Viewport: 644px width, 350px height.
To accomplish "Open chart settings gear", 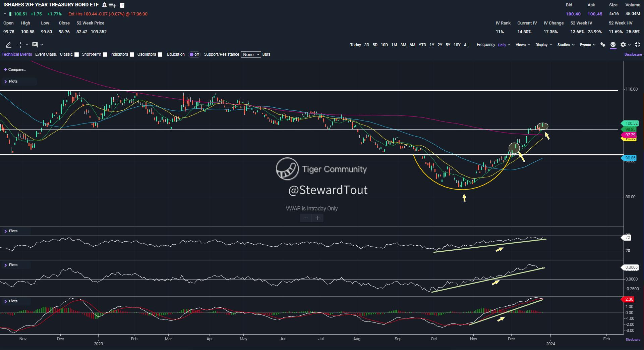I will click(623, 45).
